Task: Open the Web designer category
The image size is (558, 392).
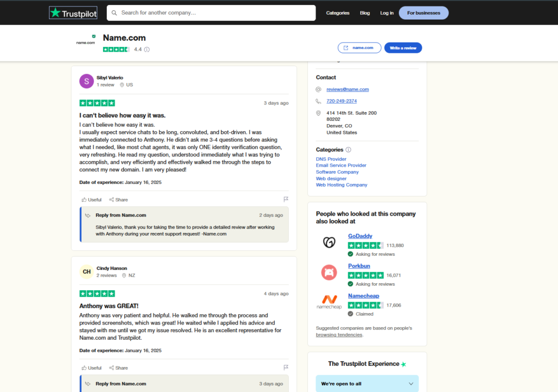Action: coord(331,179)
